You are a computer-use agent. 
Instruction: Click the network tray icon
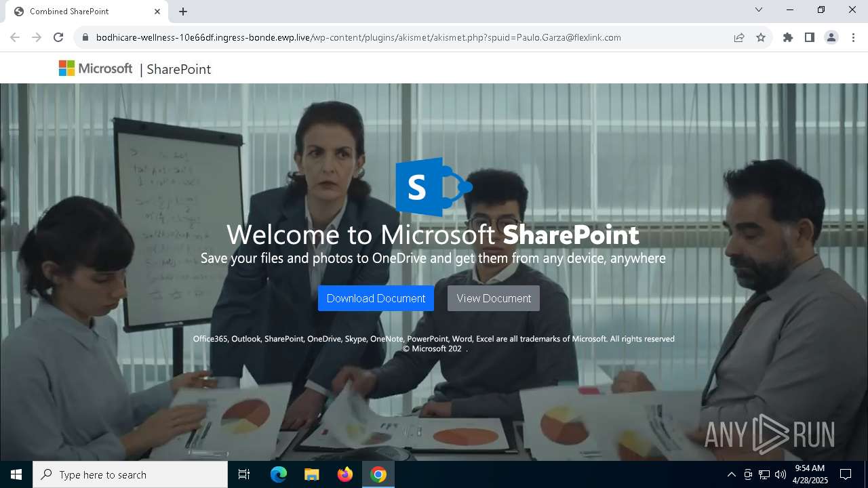(764, 474)
